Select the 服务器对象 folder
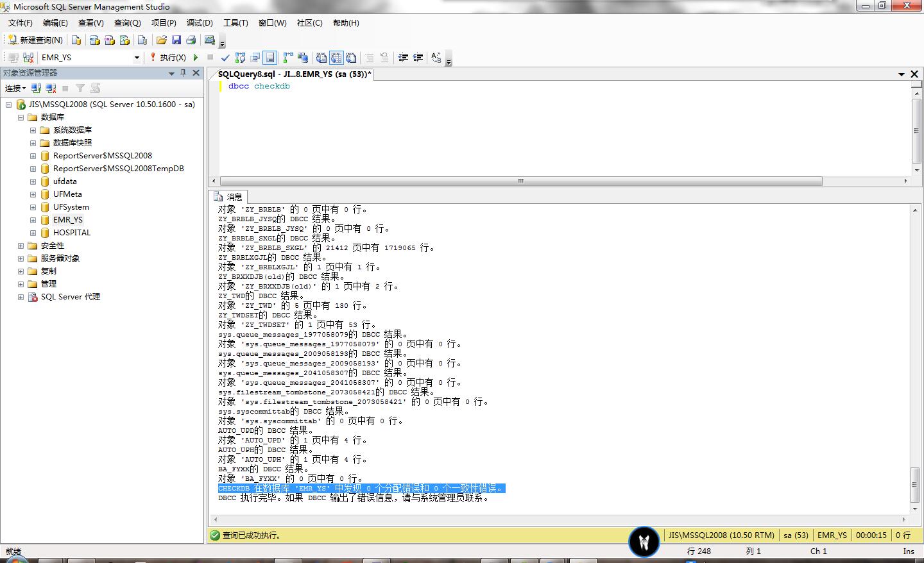Screen dimensions: 924x563 (x=60, y=258)
